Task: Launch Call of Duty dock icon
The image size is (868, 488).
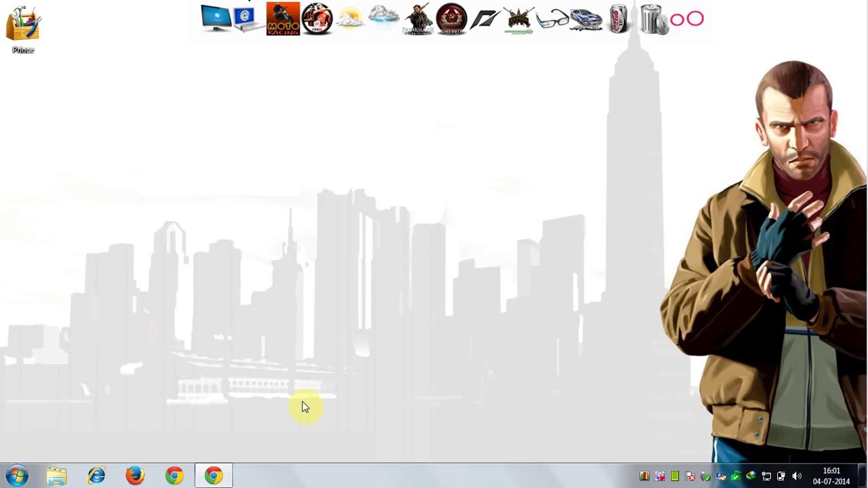Action: pyautogui.click(x=452, y=18)
